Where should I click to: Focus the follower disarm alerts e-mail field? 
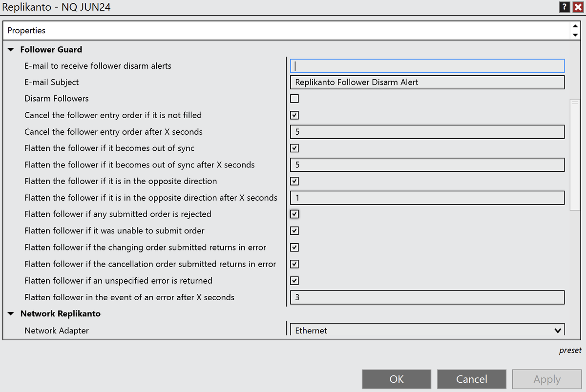(x=427, y=66)
